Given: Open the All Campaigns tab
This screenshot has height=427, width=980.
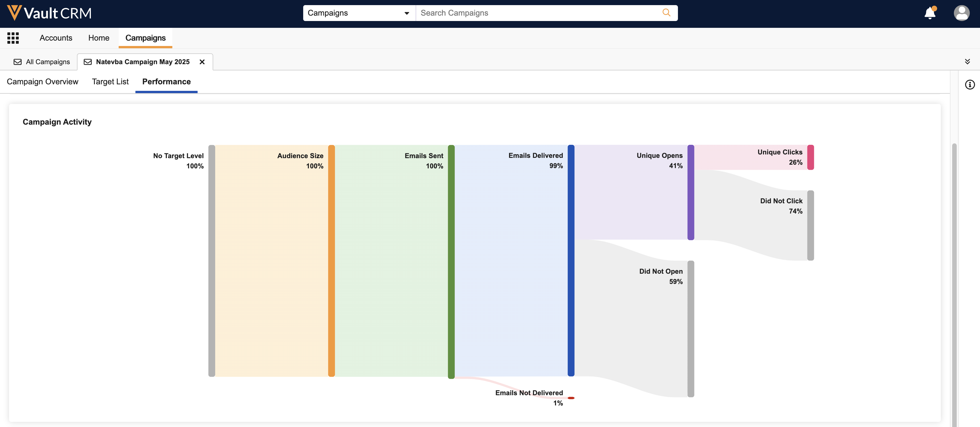Looking at the screenshot, I should click(48, 62).
